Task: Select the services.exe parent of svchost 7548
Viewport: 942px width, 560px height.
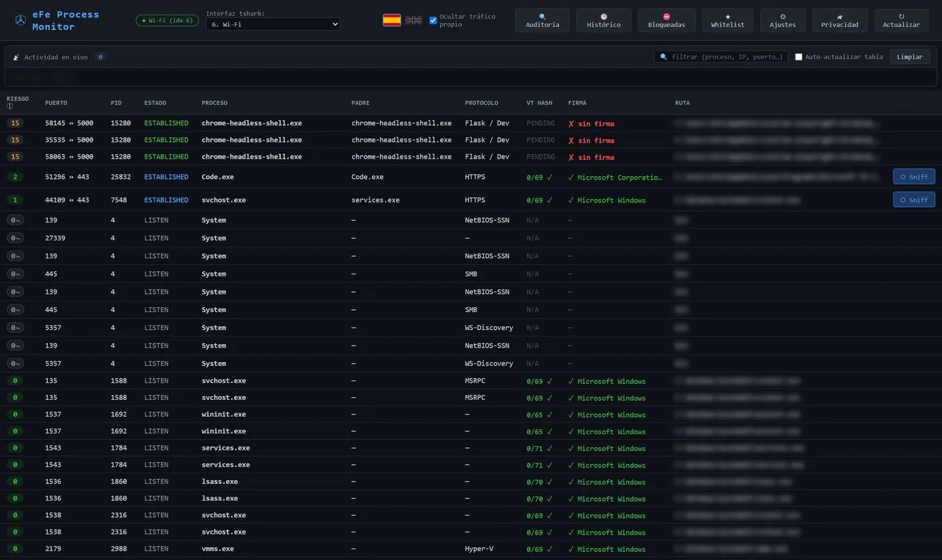Action: coord(375,200)
